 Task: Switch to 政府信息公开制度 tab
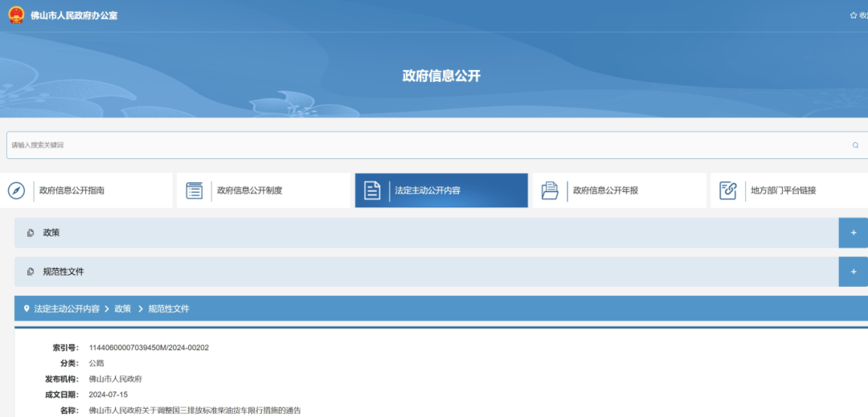(264, 190)
